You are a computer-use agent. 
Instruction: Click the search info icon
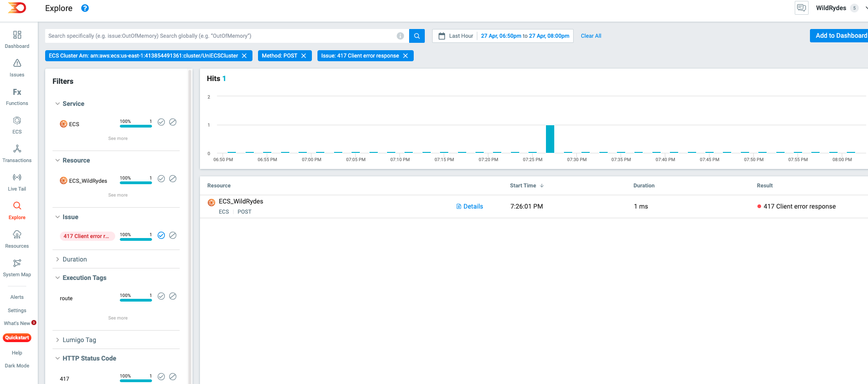pyautogui.click(x=400, y=36)
